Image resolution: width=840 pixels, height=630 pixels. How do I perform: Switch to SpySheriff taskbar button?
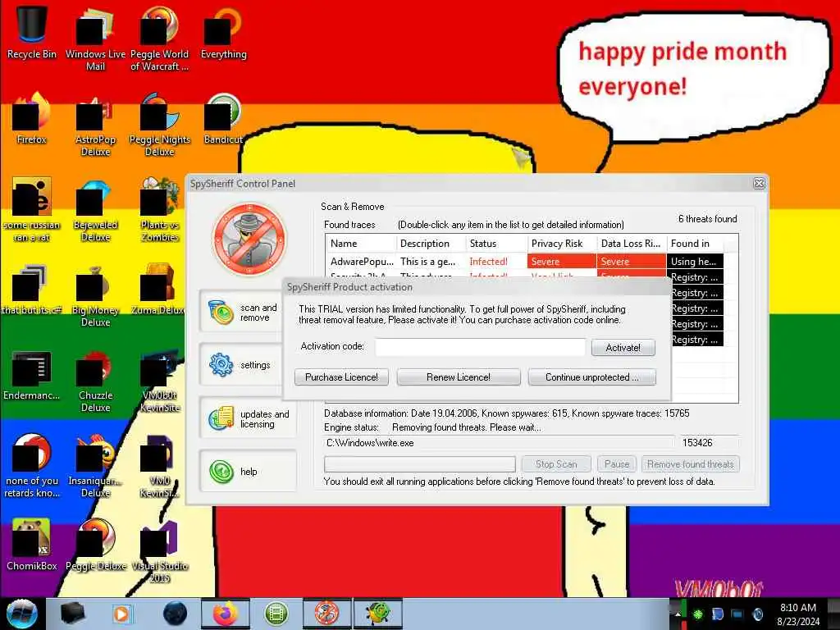pyautogui.click(x=326, y=614)
